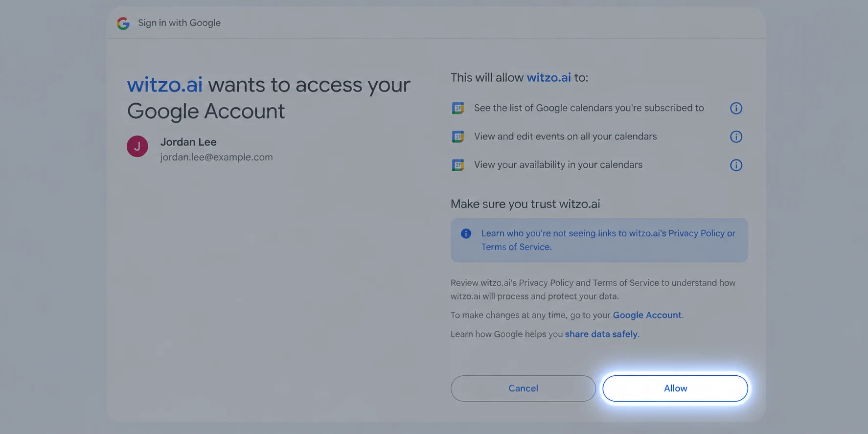Click the 'Review witzo.ai's Privacy Policy' paragraph
The image size is (868, 434).
tap(593, 290)
